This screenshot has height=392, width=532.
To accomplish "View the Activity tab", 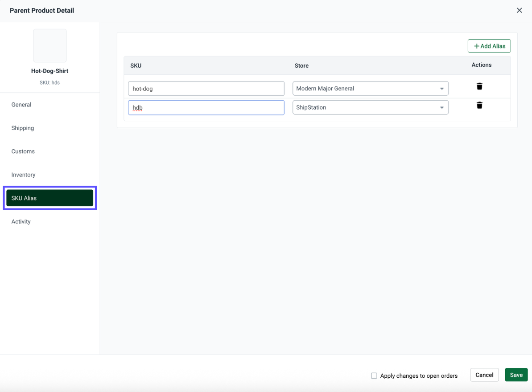I will pyautogui.click(x=49, y=221).
